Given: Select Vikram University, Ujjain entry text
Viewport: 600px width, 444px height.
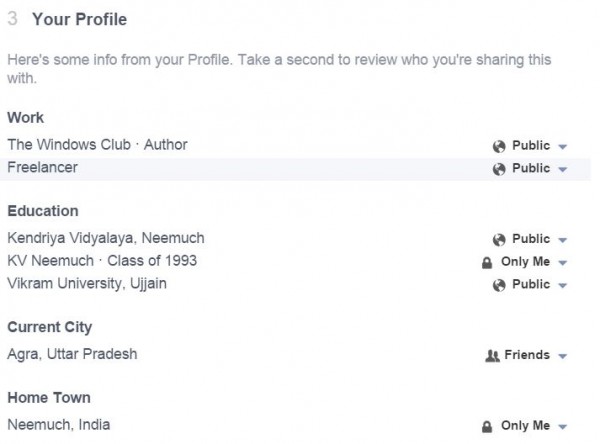Looking at the screenshot, I should click(87, 284).
